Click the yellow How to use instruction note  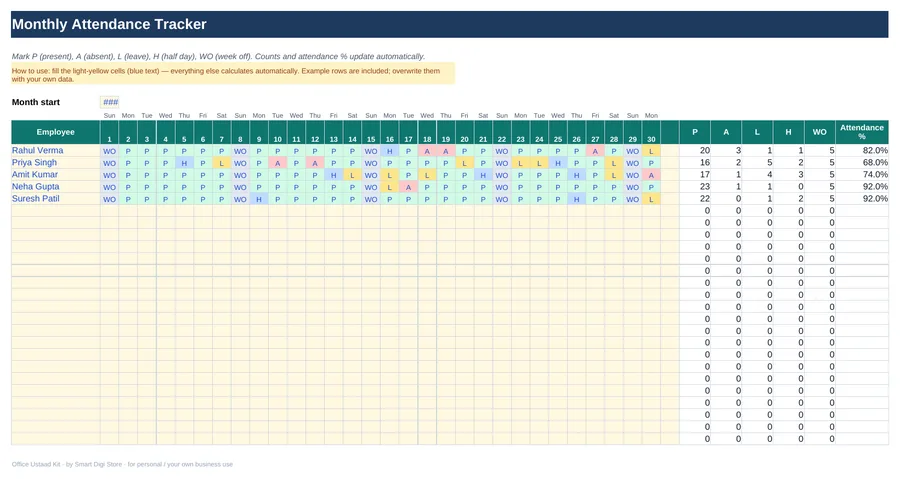coord(232,75)
